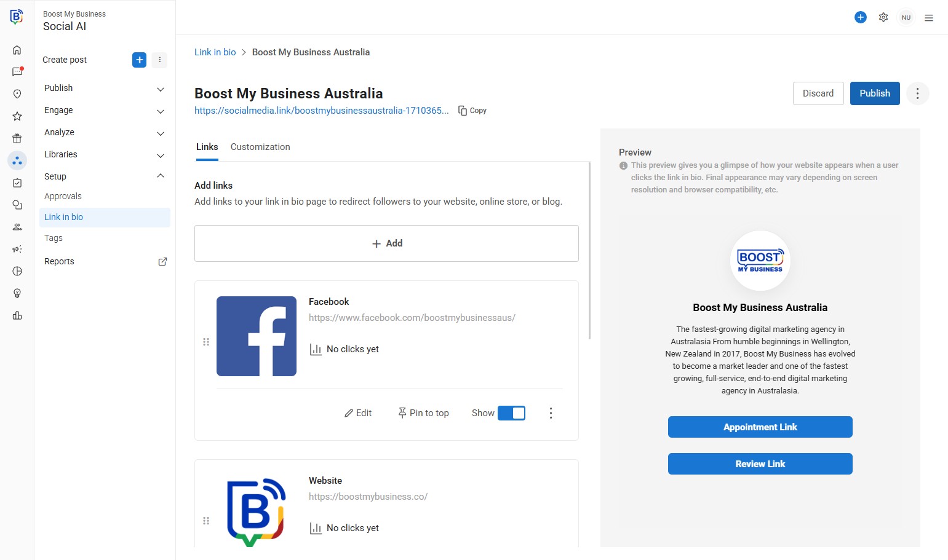Collapse the Setup menu section
The width and height of the screenshot is (948, 560).
coord(161,176)
